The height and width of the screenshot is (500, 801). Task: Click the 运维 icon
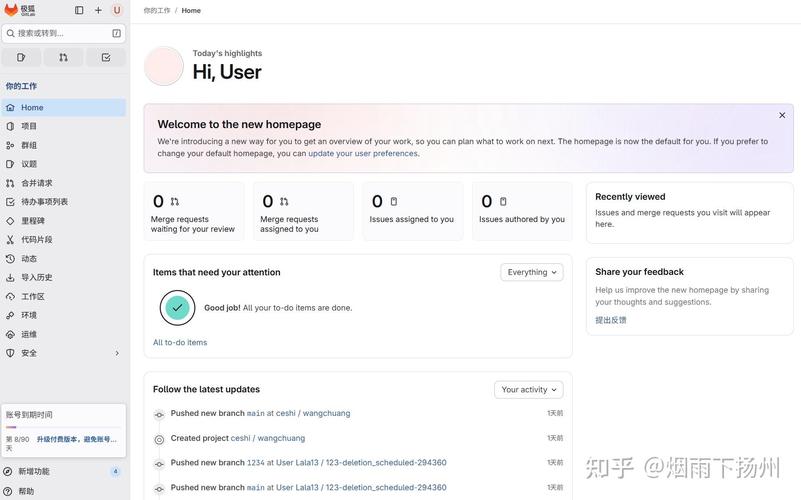coord(10,334)
